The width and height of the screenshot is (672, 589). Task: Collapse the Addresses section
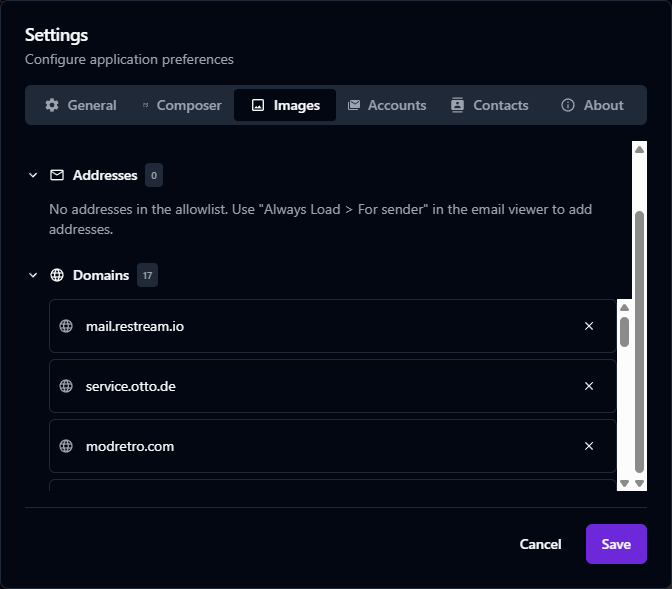pos(33,175)
